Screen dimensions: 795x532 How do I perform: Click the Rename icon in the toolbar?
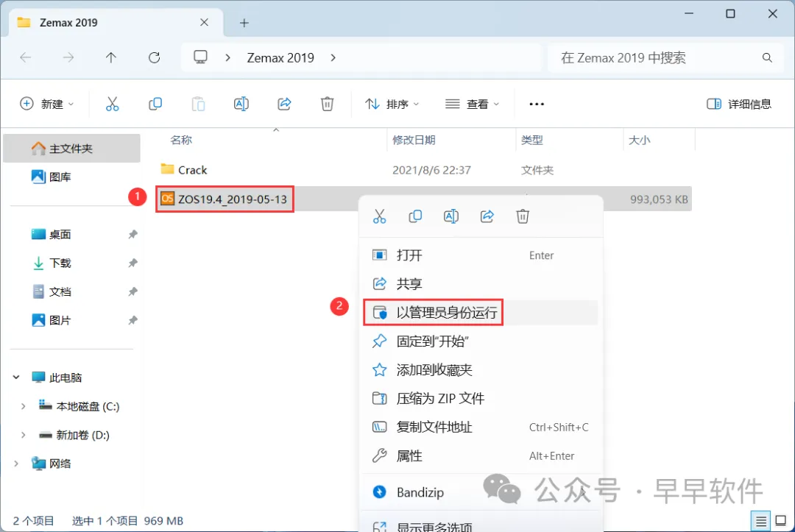click(x=241, y=104)
